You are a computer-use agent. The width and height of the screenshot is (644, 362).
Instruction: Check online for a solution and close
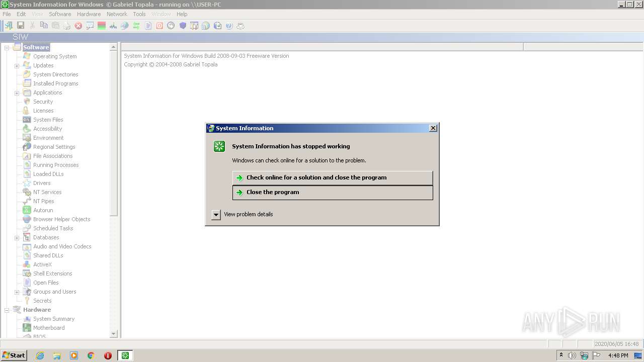[x=333, y=177]
